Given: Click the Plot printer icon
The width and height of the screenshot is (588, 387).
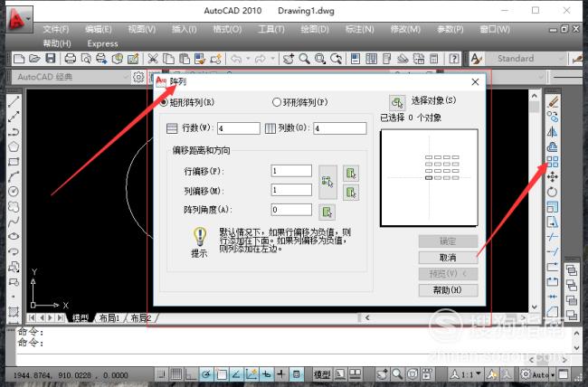Looking at the screenshot, I should [71, 59].
